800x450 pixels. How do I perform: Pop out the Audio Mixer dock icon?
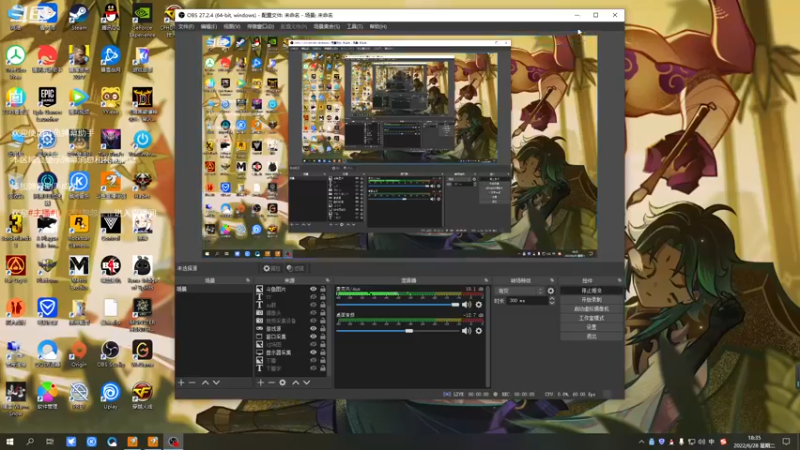coord(486,280)
